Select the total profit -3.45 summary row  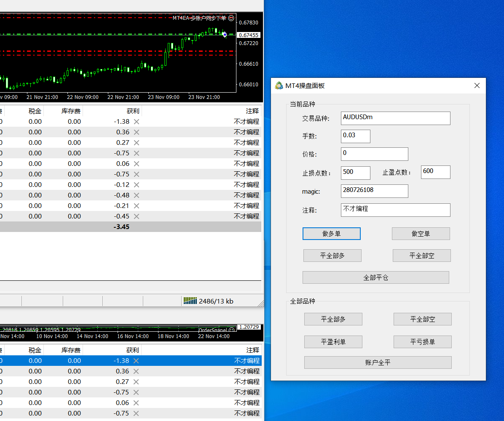[x=131, y=227]
